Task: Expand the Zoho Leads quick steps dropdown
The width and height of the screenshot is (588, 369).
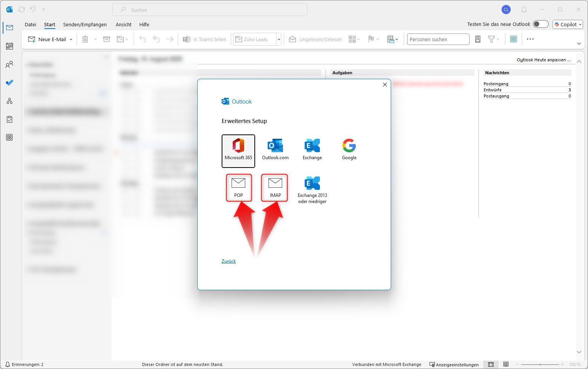Action: point(279,40)
